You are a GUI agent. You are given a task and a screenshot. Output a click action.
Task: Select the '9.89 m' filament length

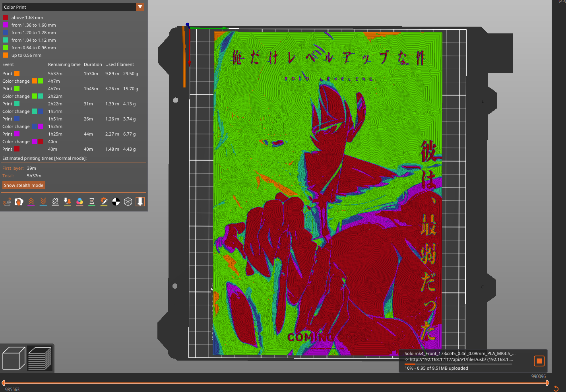point(112,74)
